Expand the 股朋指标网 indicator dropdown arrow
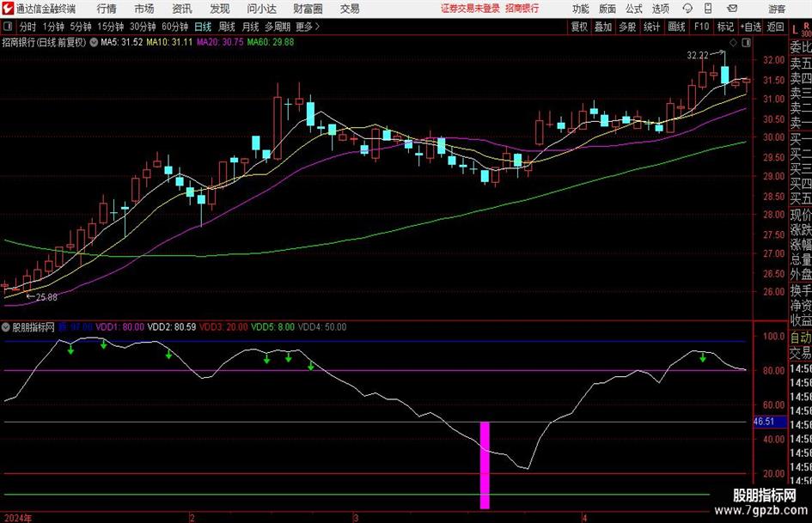 click(x=6, y=327)
